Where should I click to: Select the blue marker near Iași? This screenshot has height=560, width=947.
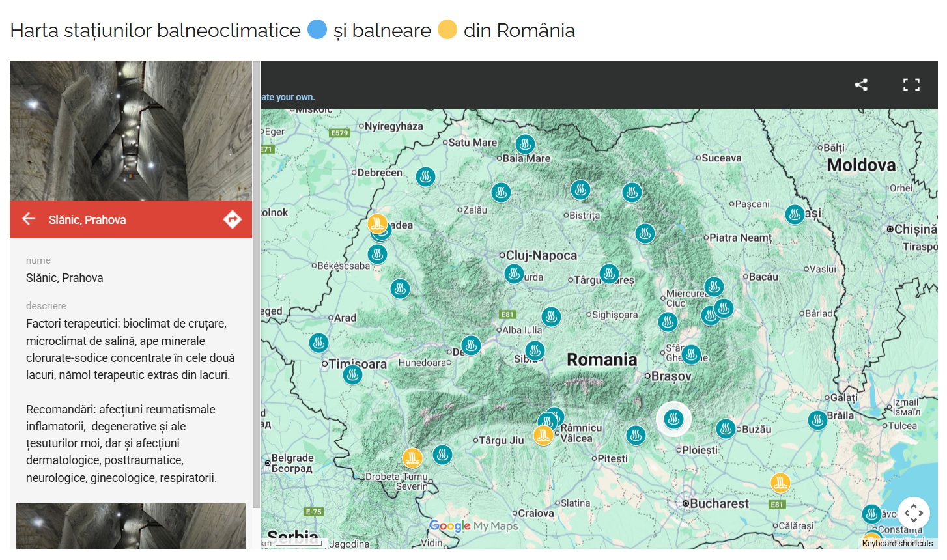795,214
